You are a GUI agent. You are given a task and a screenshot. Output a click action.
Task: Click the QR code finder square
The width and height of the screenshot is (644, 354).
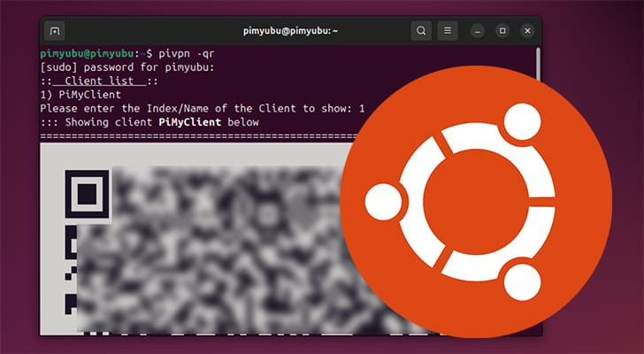[87, 194]
